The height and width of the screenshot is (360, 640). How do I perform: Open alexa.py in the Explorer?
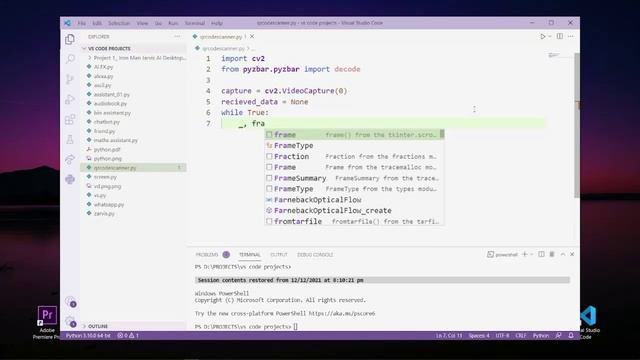(103, 76)
